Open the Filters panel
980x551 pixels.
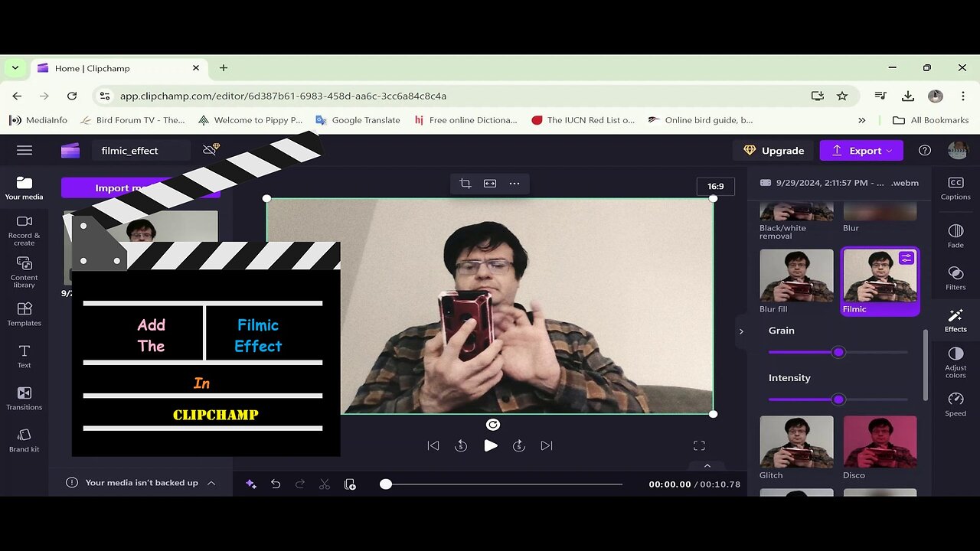955,279
